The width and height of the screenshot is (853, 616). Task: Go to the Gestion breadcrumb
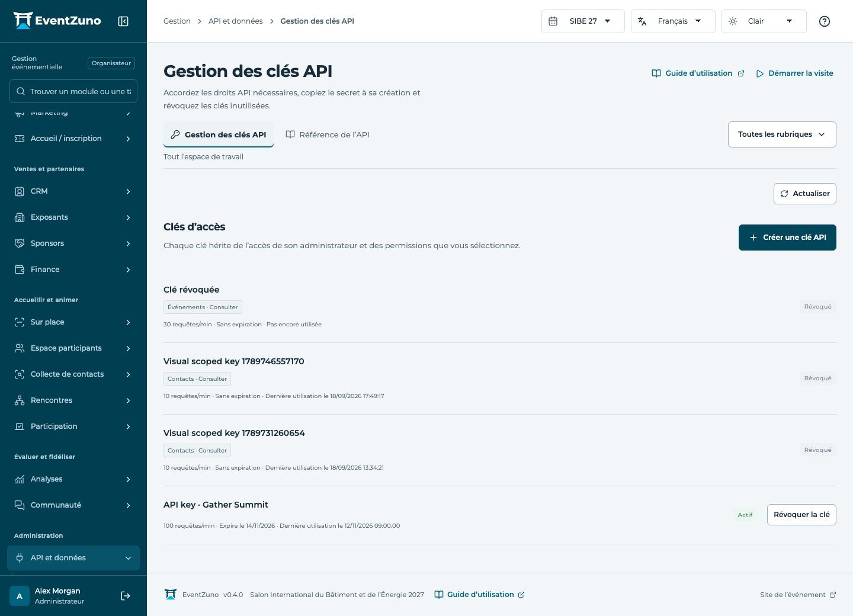click(x=177, y=21)
